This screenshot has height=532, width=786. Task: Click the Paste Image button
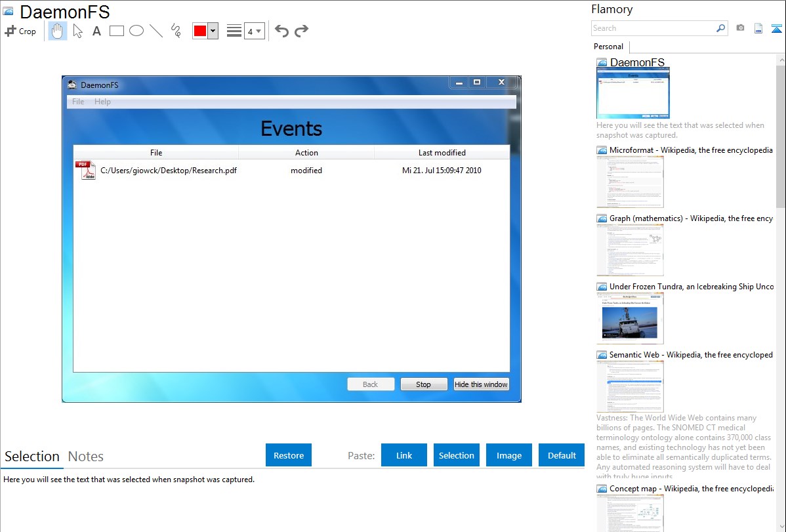click(x=508, y=455)
